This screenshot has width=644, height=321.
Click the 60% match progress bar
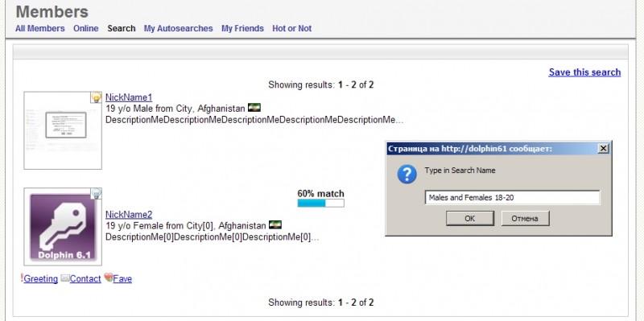(320, 204)
